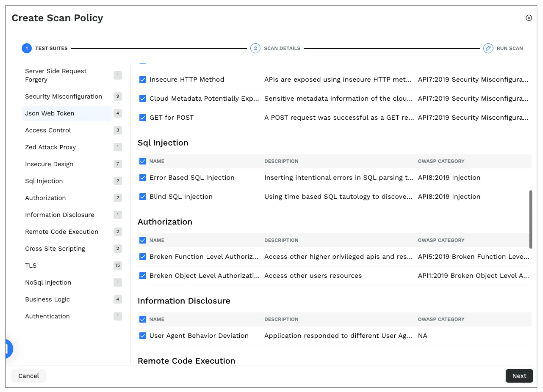Image resolution: width=543 pixels, height=392 pixels.
Task: Click the Blind SQL Injection name
Action: (x=181, y=196)
